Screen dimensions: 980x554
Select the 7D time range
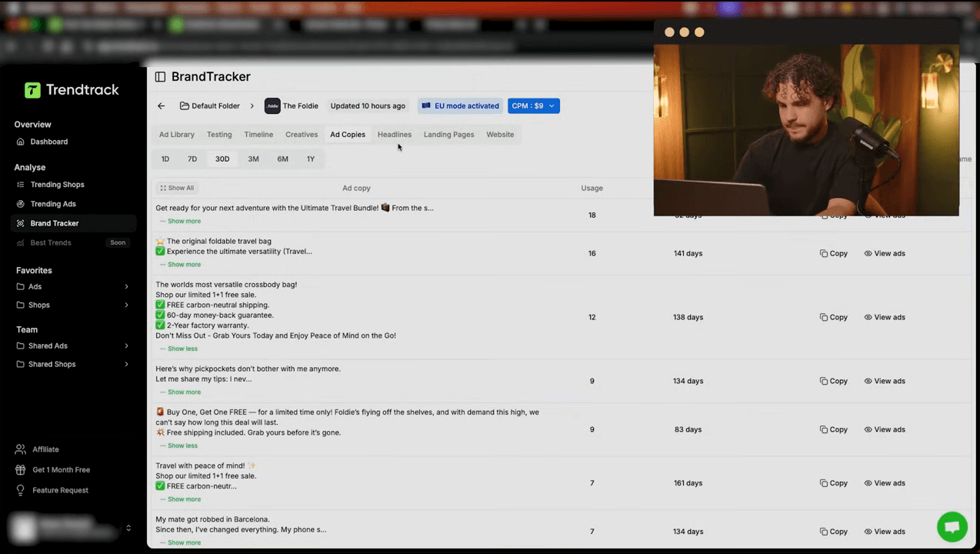tap(192, 159)
